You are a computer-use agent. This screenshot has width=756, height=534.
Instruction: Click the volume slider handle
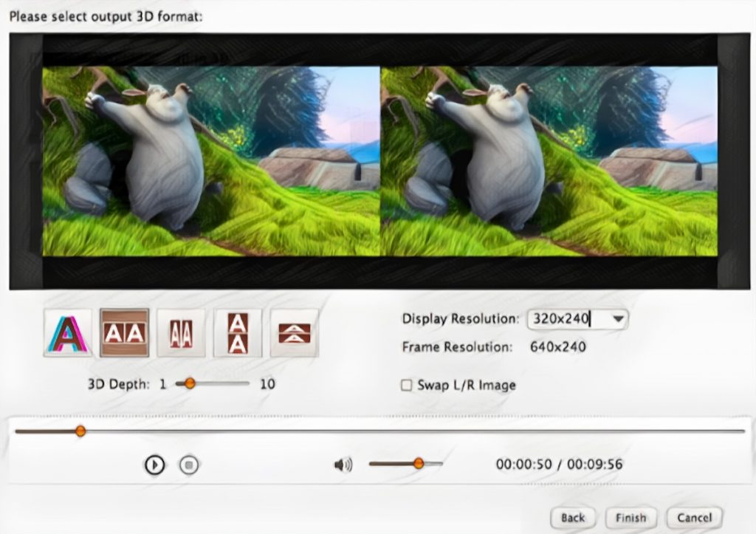tap(420, 464)
